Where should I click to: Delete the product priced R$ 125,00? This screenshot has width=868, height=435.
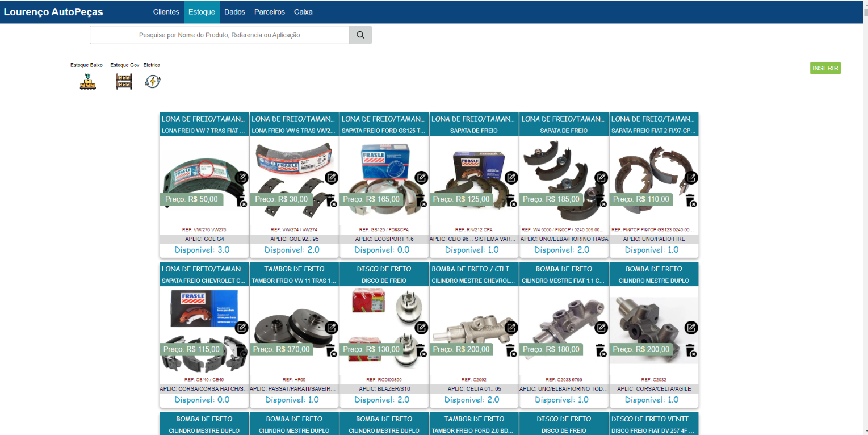click(x=511, y=200)
